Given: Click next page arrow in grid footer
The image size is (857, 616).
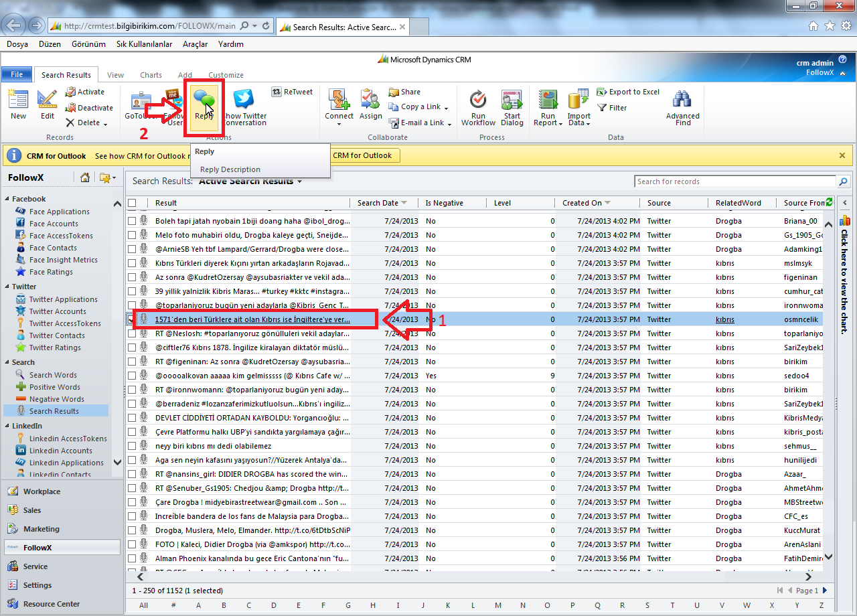Looking at the screenshot, I should point(825,591).
